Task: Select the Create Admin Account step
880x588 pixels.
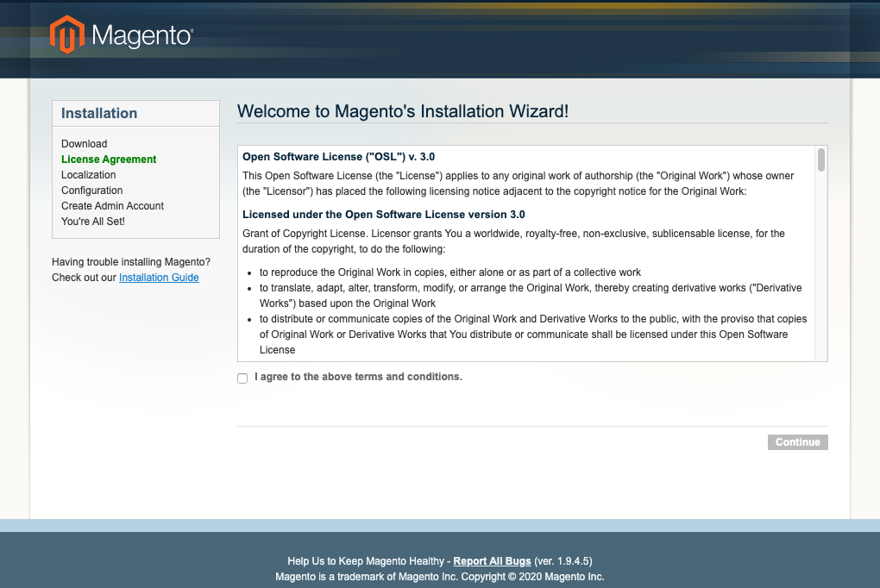Action: 112,206
